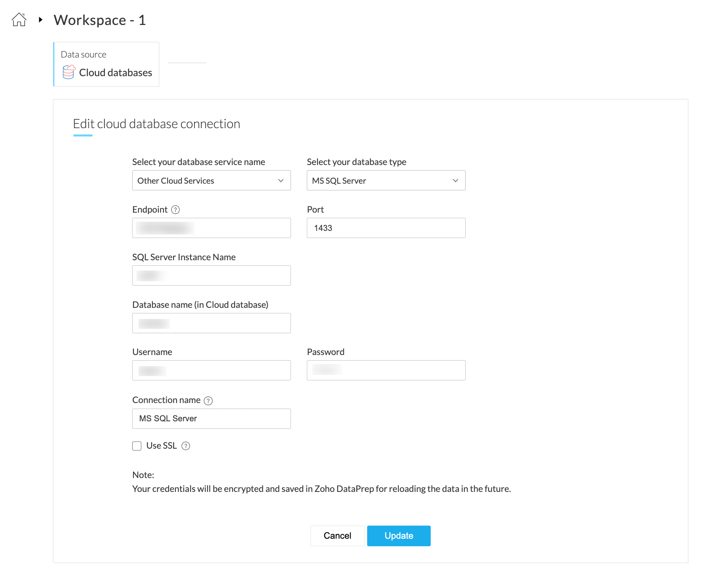
Task: Click the Update button
Action: 399,536
